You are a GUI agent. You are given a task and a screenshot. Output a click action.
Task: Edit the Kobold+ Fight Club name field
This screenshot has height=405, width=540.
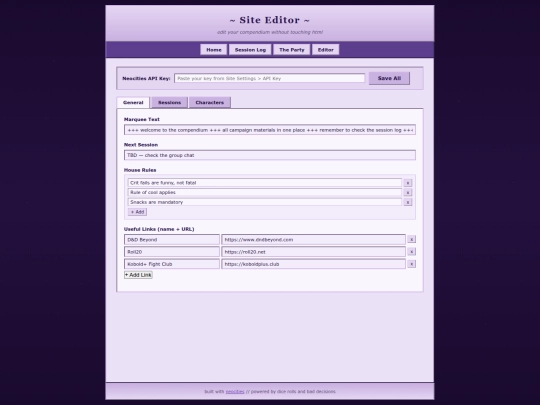click(x=172, y=264)
